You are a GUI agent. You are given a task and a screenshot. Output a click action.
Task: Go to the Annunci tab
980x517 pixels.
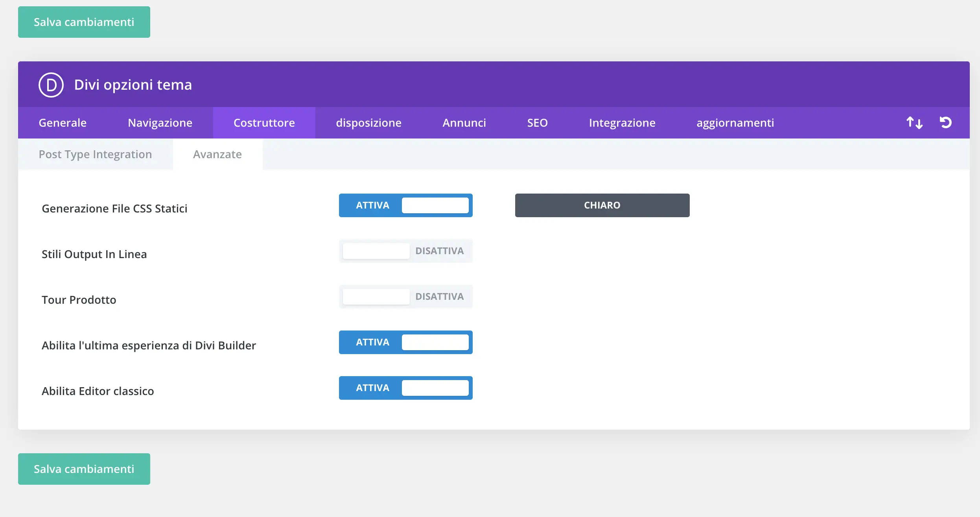pyautogui.click(x=464, y=123)
